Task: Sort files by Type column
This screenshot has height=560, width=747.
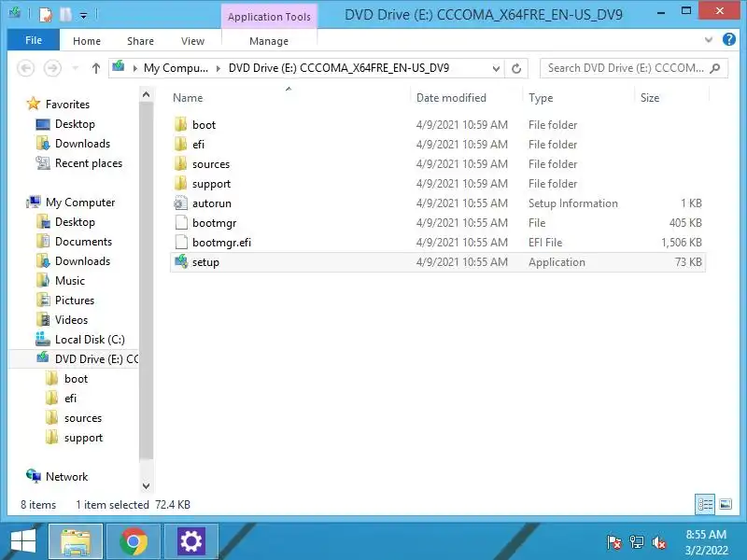Action: click(541, 98)
